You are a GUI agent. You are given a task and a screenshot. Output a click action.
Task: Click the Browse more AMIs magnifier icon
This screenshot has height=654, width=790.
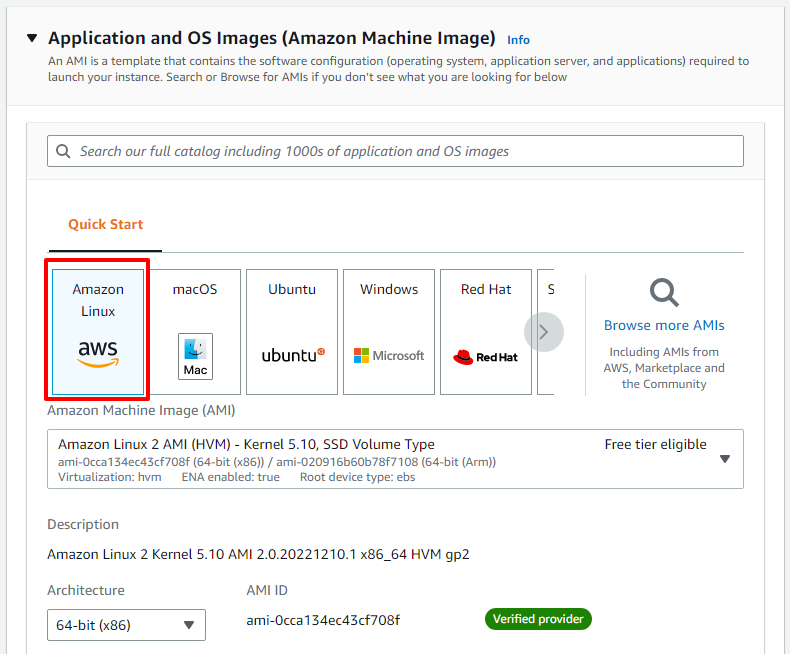664,292
